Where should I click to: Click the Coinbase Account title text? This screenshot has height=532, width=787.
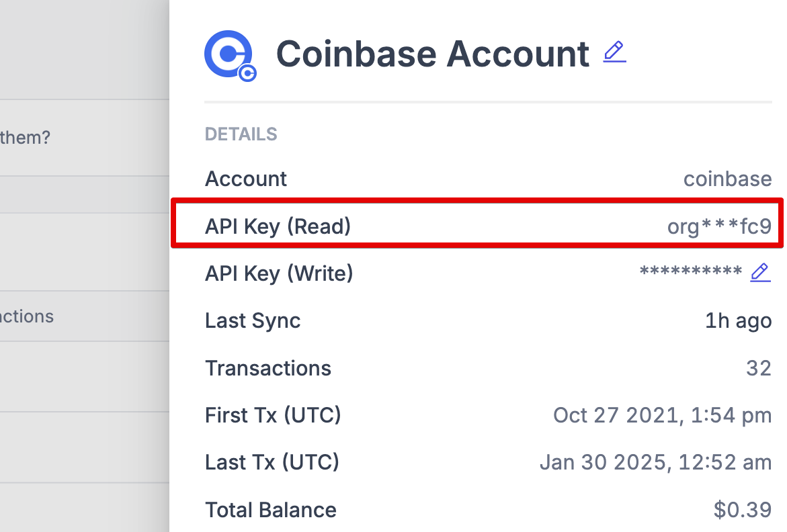pyautogui.click(x=433, y=54)
